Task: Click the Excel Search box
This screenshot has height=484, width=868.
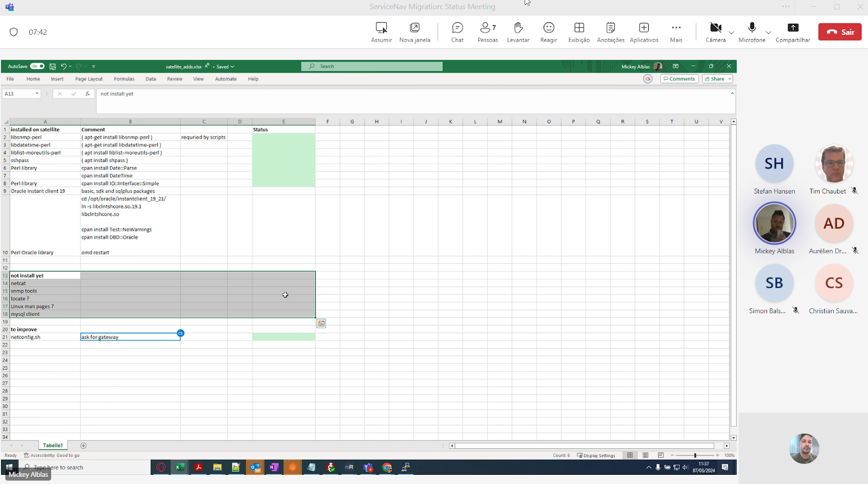Action: click(372, 66)
